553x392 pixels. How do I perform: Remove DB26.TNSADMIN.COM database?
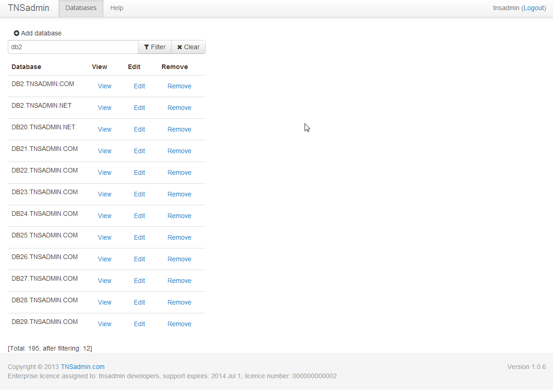tap(179, 259)
